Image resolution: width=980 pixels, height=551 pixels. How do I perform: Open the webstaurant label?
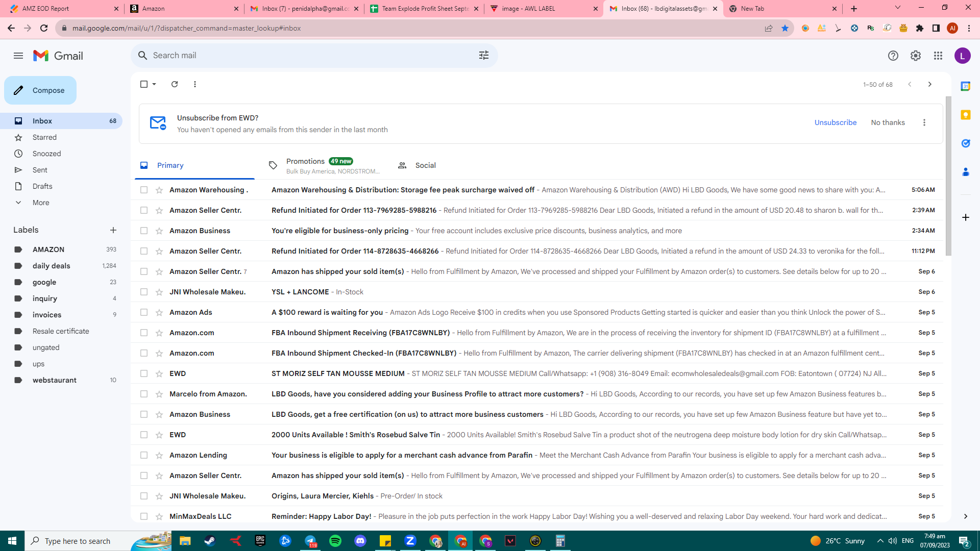click(61, 380)
